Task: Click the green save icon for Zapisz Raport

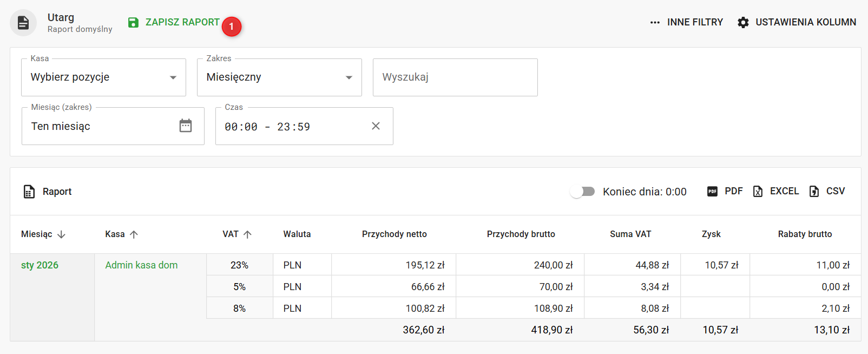Action: pyautogui.click(x=133, y=23)
